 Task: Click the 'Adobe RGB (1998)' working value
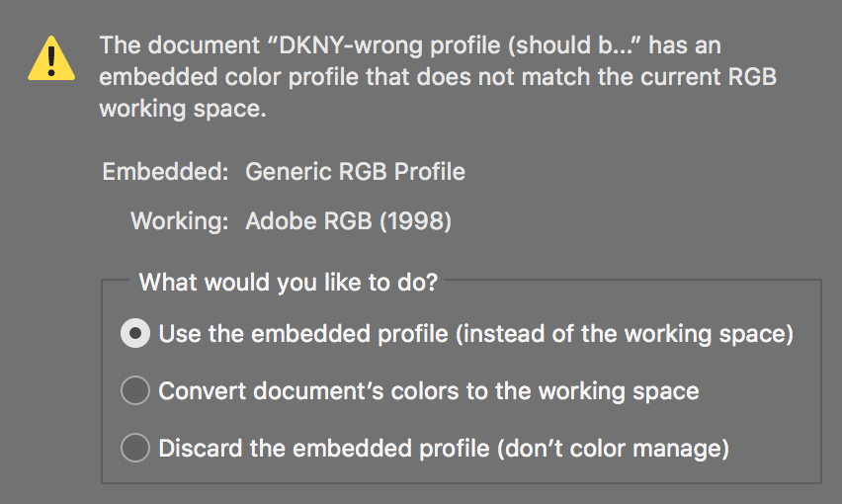coord(348,221)
